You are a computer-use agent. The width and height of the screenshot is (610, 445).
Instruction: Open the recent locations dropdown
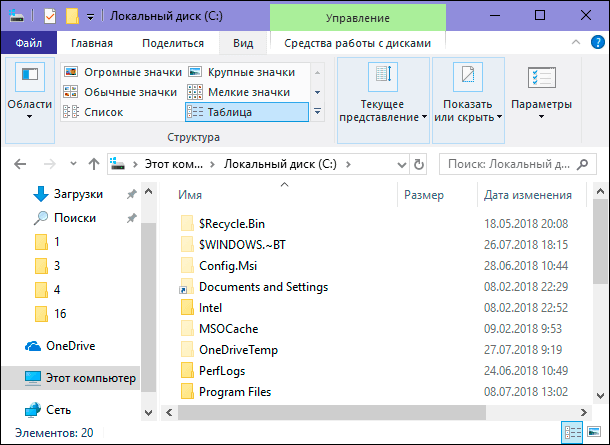coord(73,164)
